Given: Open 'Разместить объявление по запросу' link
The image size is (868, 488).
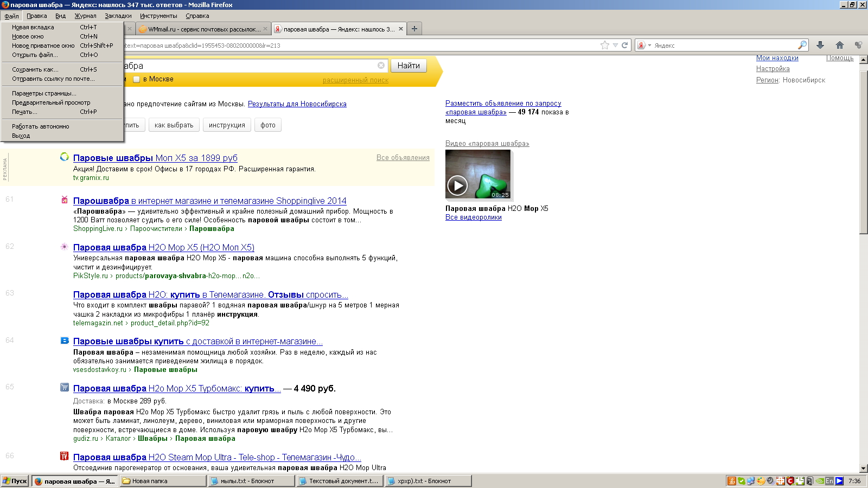Looking at the screenshot, I should point(503,108).
